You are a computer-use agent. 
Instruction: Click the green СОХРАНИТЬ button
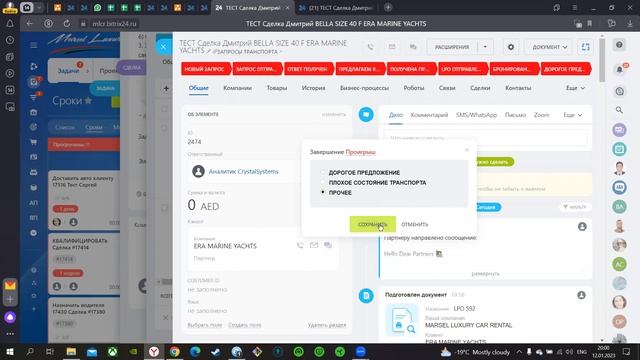[372, 224]
